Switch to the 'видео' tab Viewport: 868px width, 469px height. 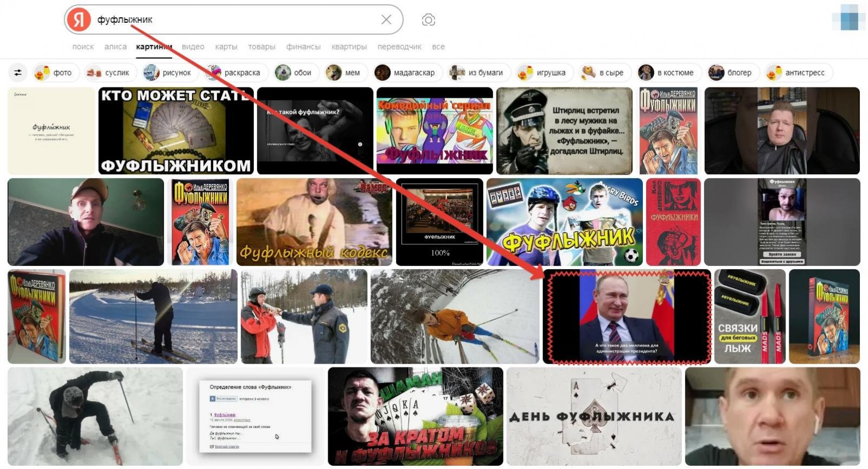click(193, 47)
